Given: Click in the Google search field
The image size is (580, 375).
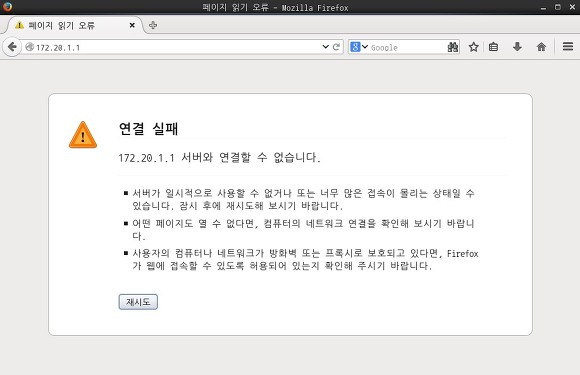Looking at the screenshot, I should point(407,47).
